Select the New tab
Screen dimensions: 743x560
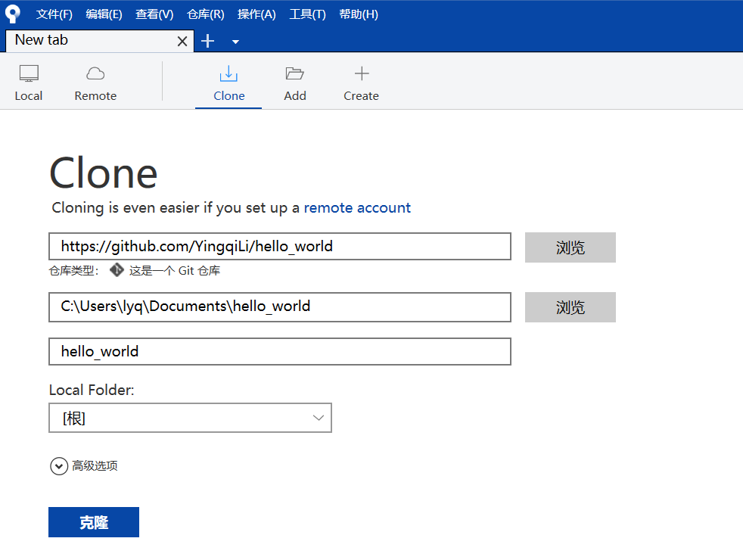click(x=100, y=41)
